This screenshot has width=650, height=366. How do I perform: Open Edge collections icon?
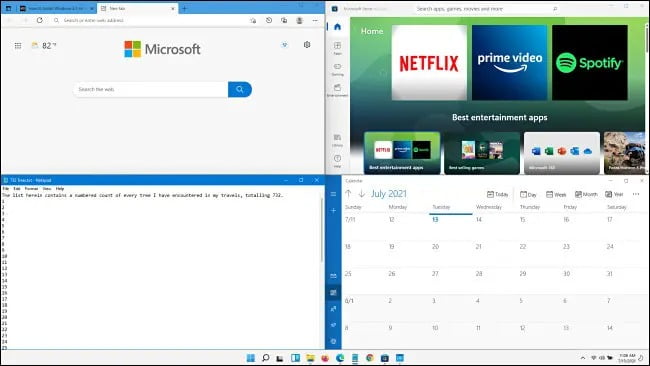pyautogui.click(x=284, y=20)
